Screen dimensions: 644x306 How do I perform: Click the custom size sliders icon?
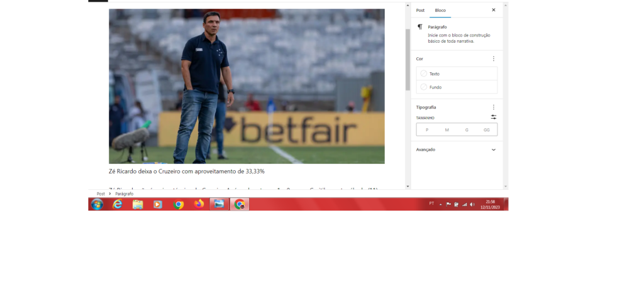[x=494, y=117]
